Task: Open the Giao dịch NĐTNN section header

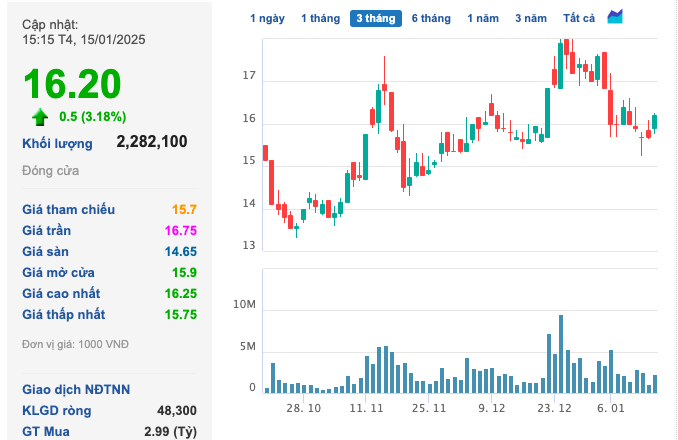Action: click(x=76, y=389)
